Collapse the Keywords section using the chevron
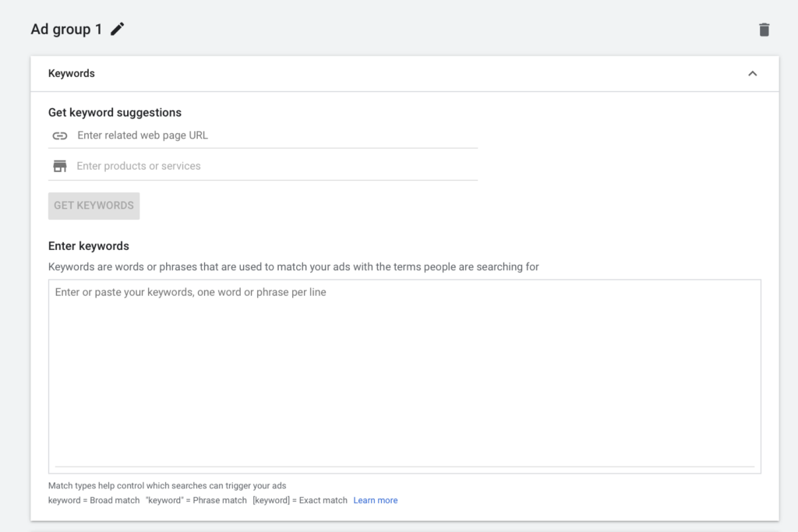Viewport: 798px width, 532px height. 752,74
